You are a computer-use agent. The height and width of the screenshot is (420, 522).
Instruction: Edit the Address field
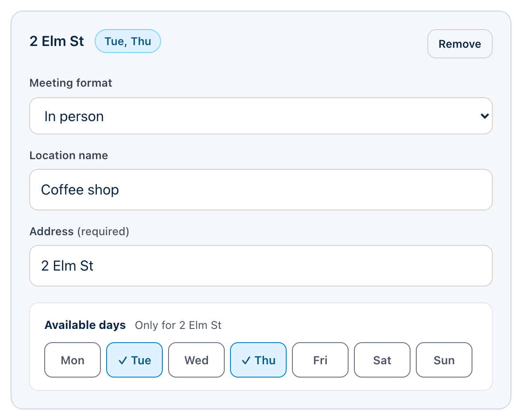[261, 266]
